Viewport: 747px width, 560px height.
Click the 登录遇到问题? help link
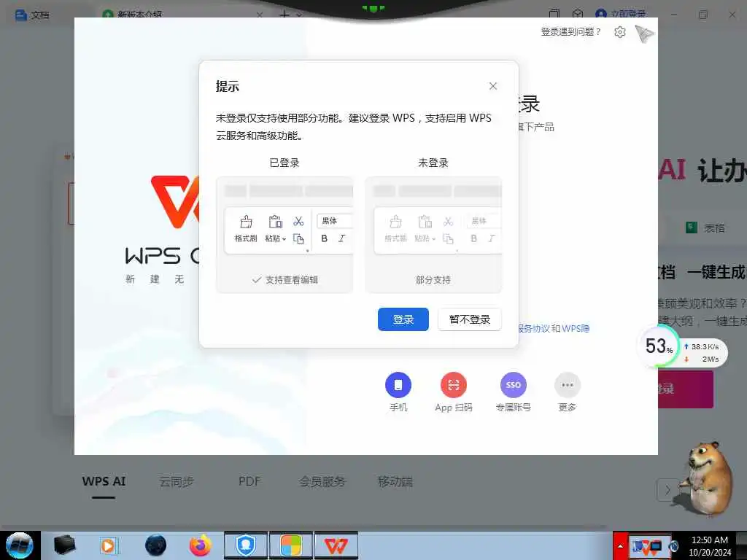pyautogui.click(x=570, y=32)
